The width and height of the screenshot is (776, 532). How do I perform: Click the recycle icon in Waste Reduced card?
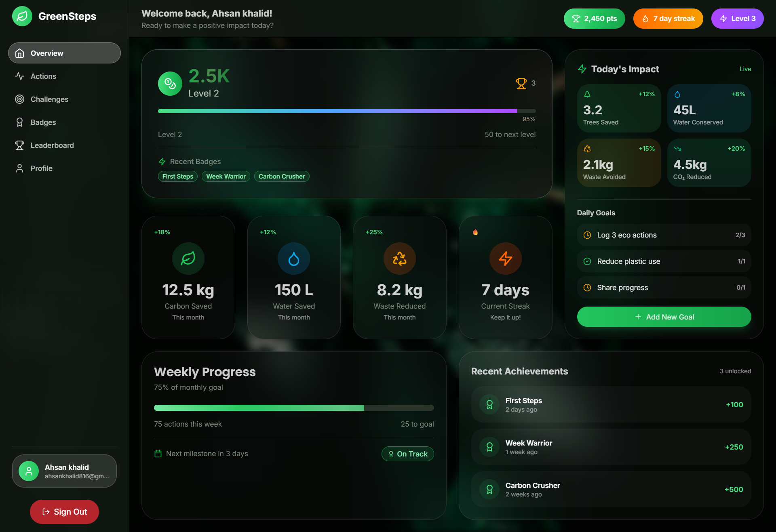(x=399, y=259)
